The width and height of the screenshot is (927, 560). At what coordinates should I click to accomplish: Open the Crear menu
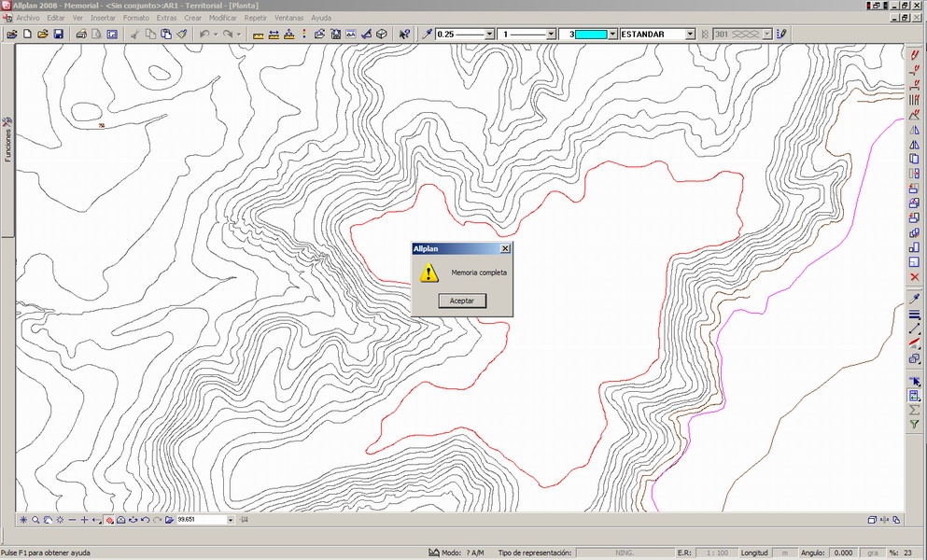point(192,18)
